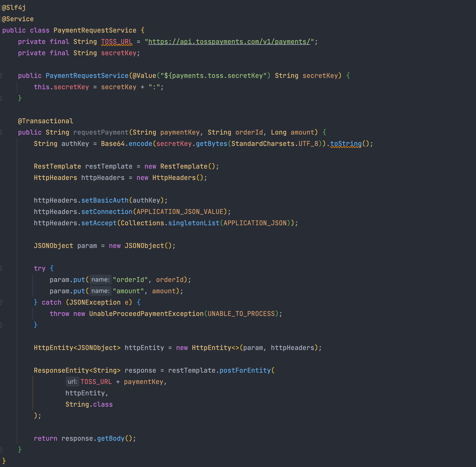Open the api.tosspayments.com URL link
The image size is (476, 467).
pos(229,42)
